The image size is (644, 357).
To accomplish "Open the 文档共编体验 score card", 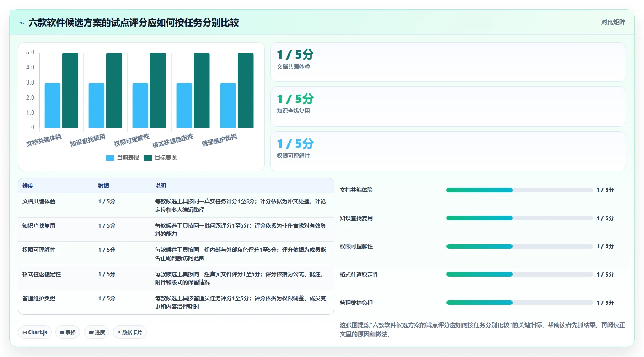I will pyautogui.click(x=448, y=62).
